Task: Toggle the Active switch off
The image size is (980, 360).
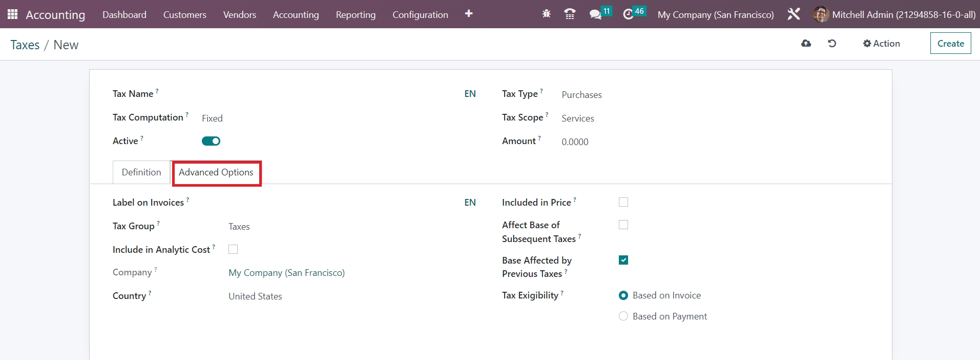Action: tap(211, 141)
